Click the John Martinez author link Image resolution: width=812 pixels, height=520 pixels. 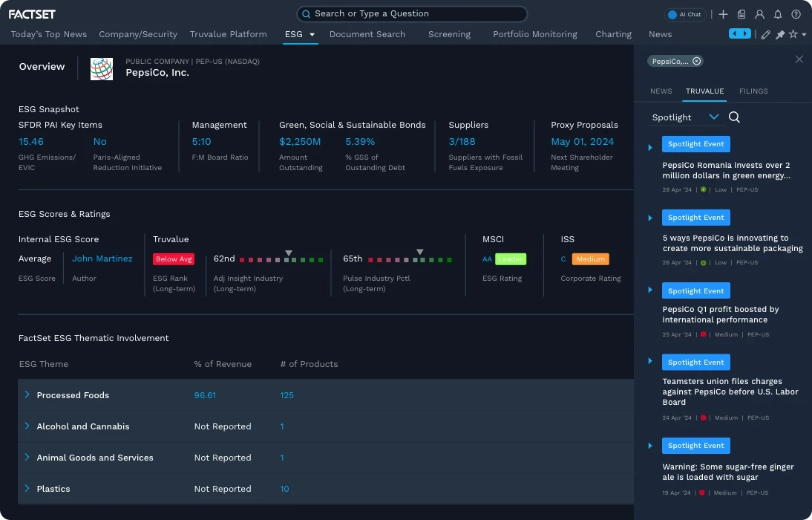pyautogui.click(x=102, y=259)
